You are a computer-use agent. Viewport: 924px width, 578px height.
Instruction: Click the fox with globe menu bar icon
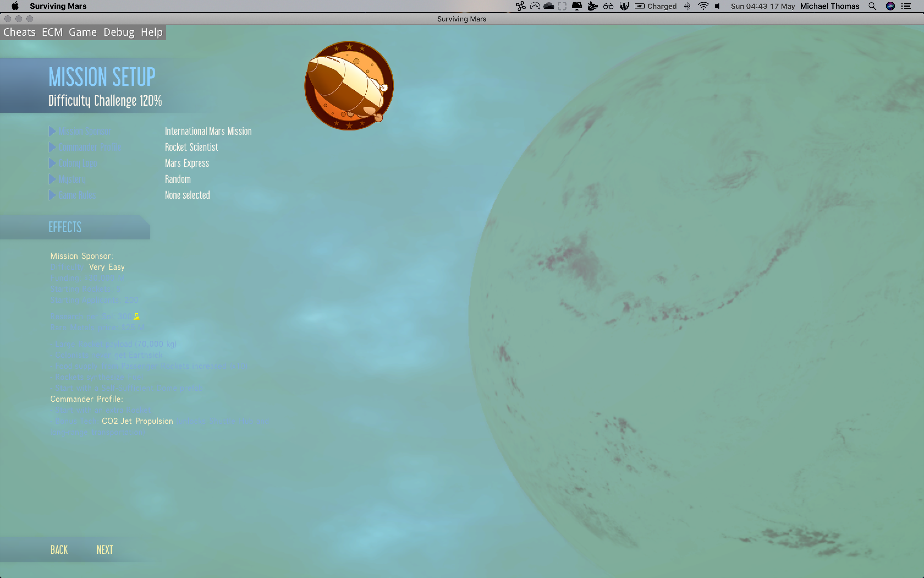[592, 6]
